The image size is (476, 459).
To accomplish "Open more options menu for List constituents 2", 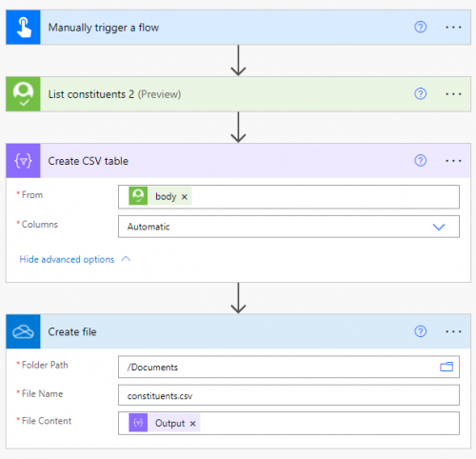I will tap(453, 94).
